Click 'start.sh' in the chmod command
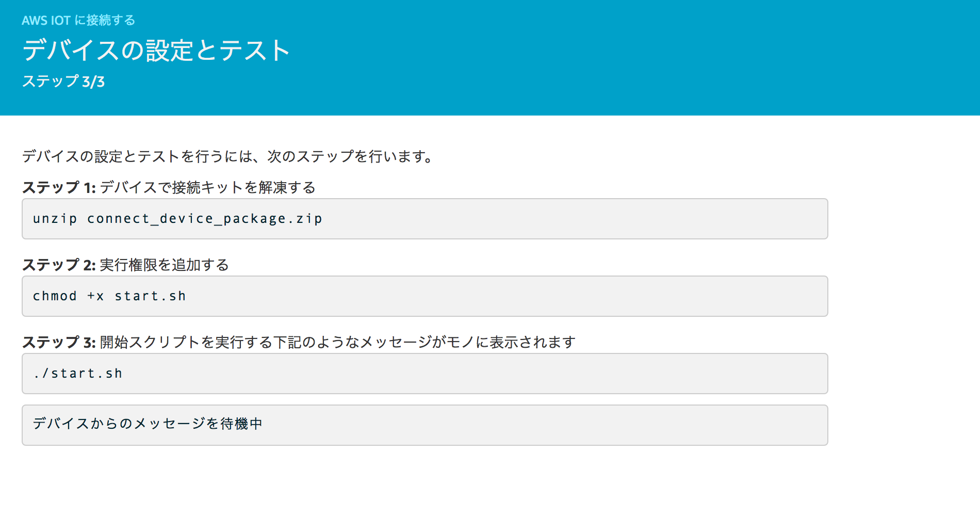This screenshot has height=517, width=980. [150, 296]
